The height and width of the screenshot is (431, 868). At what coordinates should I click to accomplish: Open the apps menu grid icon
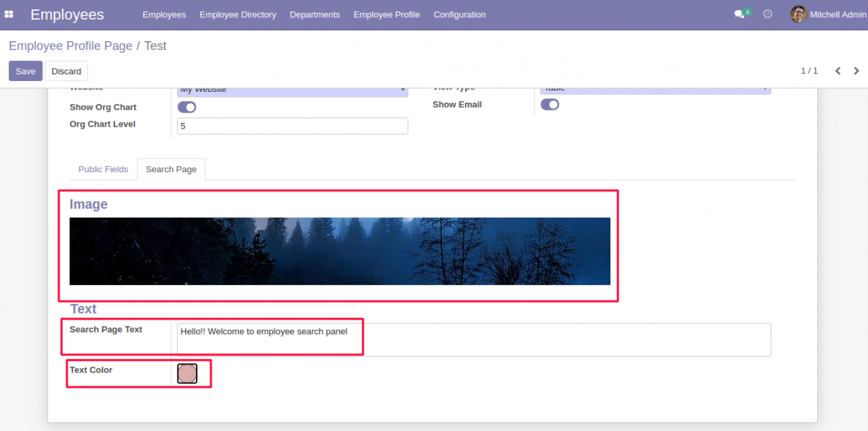coord(9,14)
